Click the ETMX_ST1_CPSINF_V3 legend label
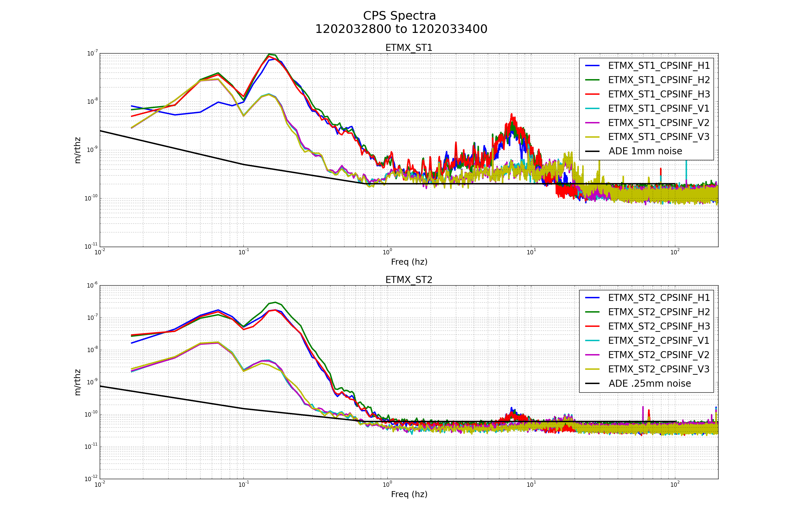The image size is (798, 532). [659, 137]
